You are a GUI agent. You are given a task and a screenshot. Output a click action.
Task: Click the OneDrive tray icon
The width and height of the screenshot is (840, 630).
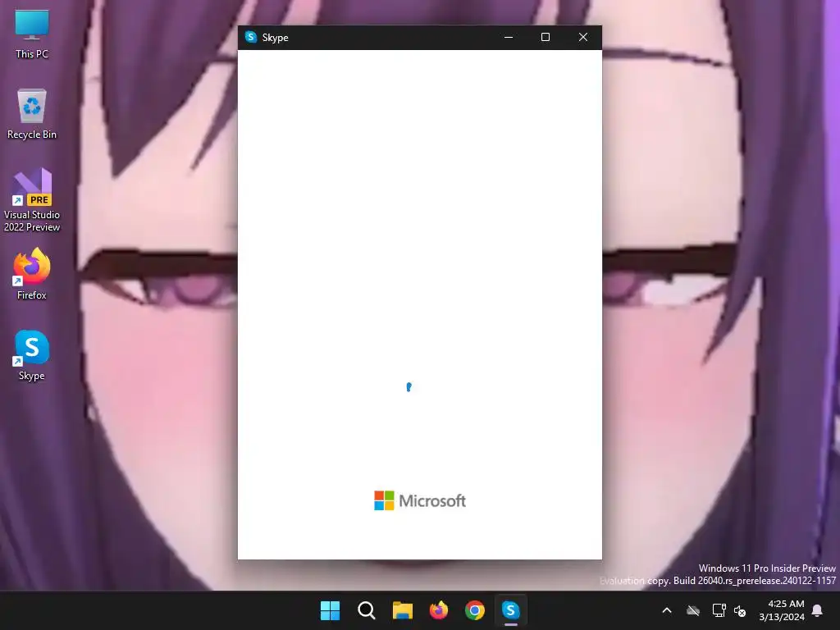[693, 610]
